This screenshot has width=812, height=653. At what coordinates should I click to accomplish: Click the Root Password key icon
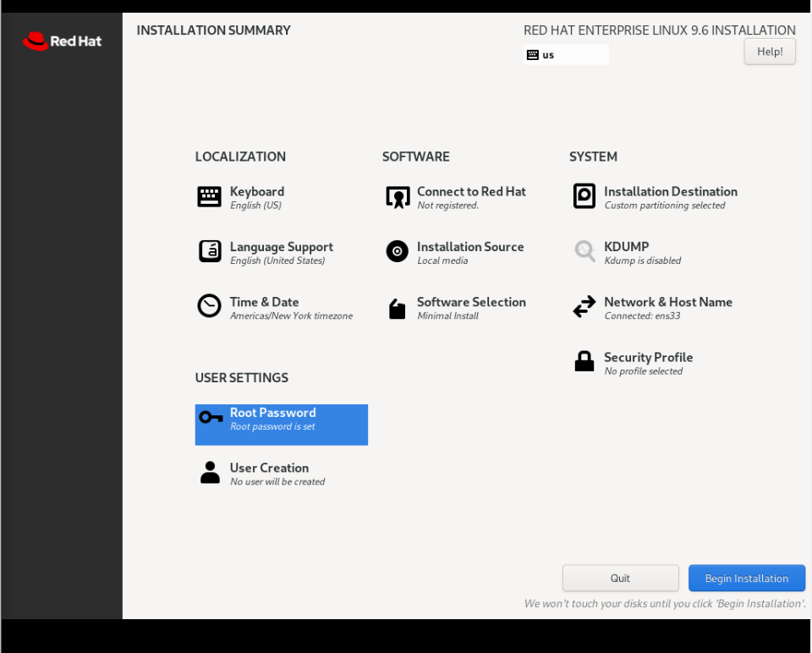pyautogui.click(x=211, y=417)
